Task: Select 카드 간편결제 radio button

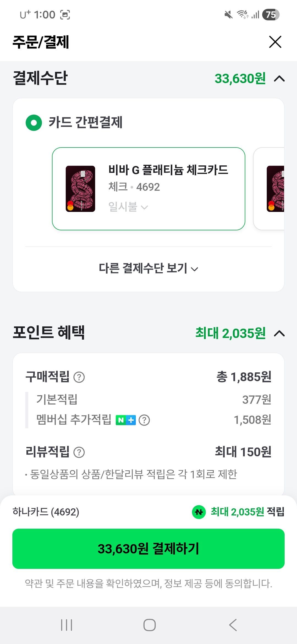Action: click(34, 122)
